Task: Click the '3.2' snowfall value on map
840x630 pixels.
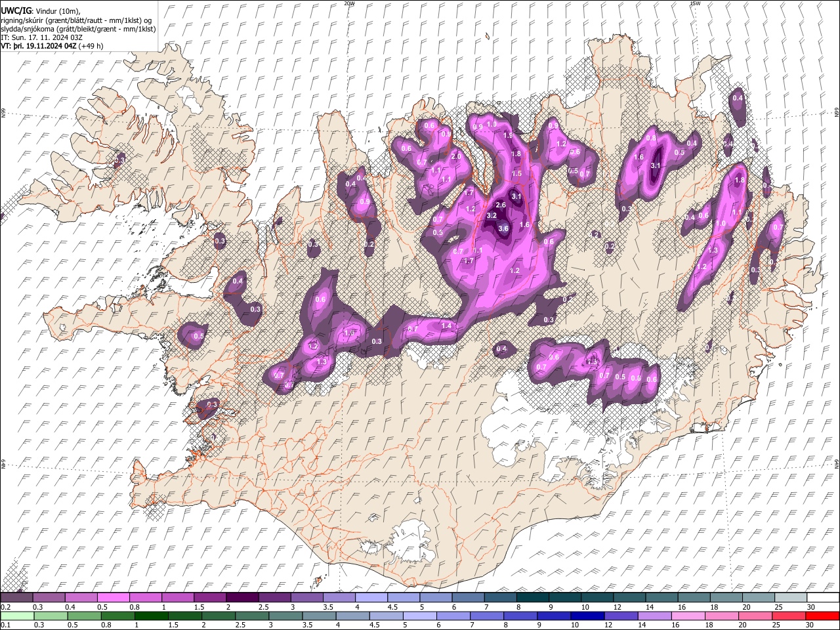Action: point(492,215)
